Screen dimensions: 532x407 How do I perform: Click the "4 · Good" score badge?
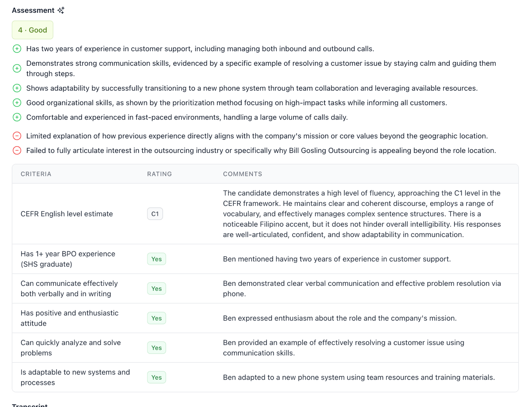click(x=33, y=30)
